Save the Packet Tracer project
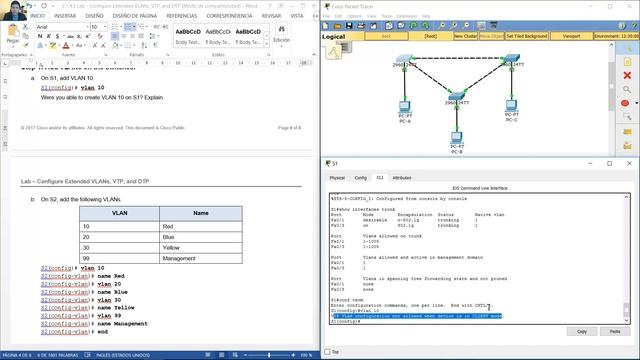This screenshot has width=640, height=360. click(x=349, y=26)
